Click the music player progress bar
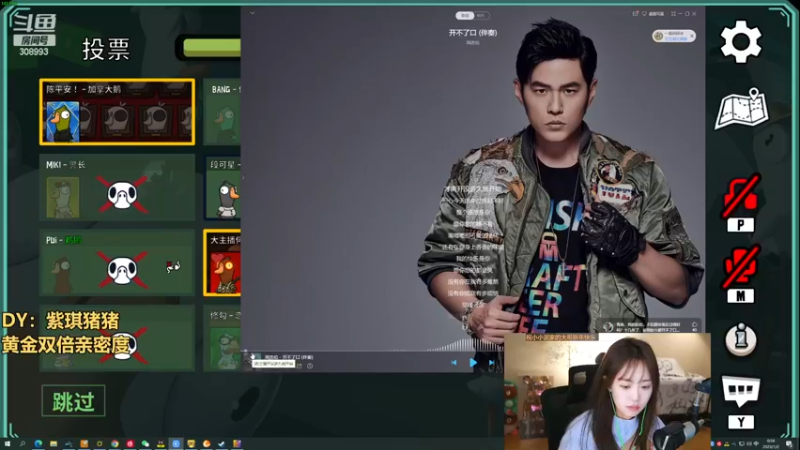 point(372,352)
